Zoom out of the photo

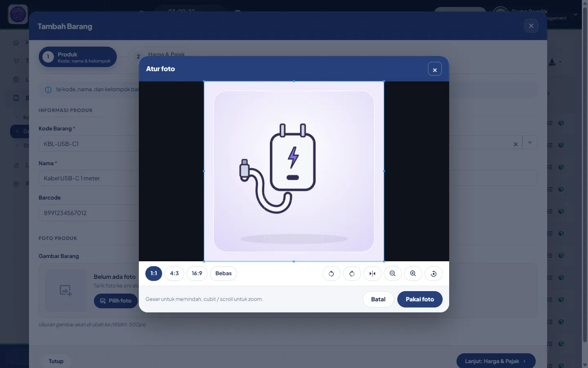pyautogui.click(x=393, y=274)
